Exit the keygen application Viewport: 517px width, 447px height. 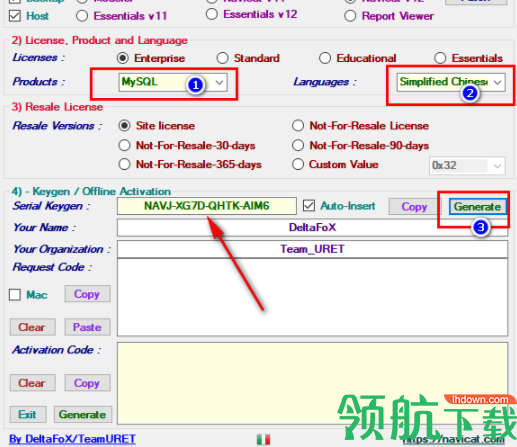(28, 414)
